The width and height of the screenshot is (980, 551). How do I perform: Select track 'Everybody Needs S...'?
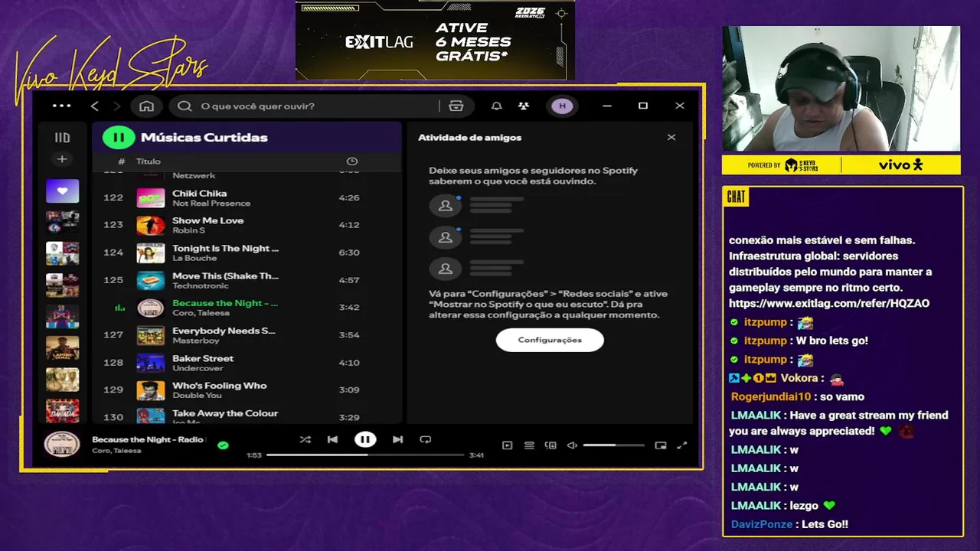[x=224, y=331]
